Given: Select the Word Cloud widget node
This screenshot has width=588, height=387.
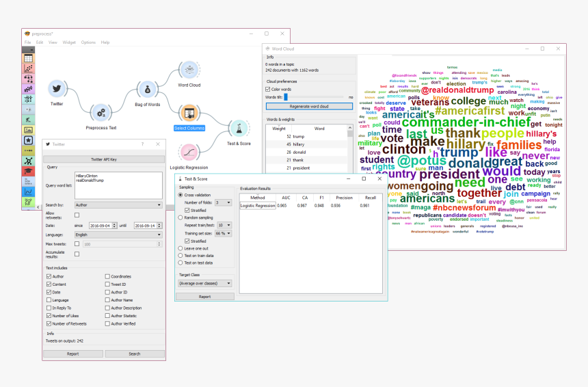Looking at the screenshot, I should [x=189, y=70].
